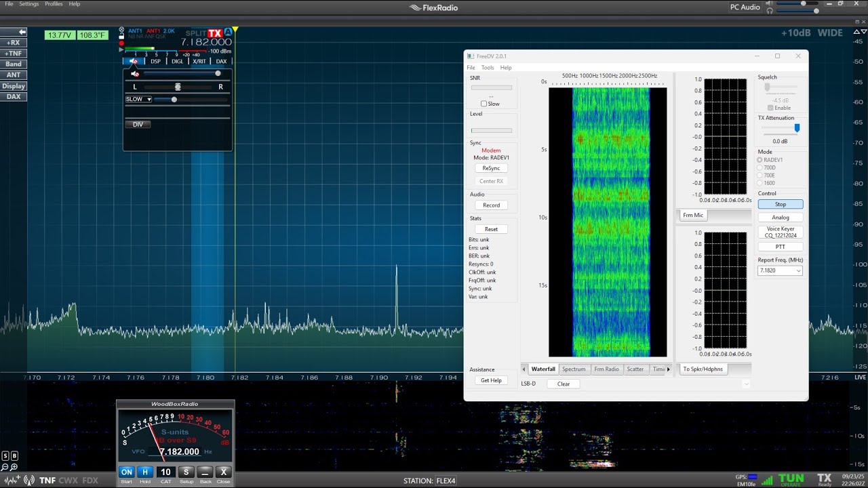The height and width of the screenshot is (488, 868).
Task: Open SmartSDR Settings menu
Action: pos(29,4)
